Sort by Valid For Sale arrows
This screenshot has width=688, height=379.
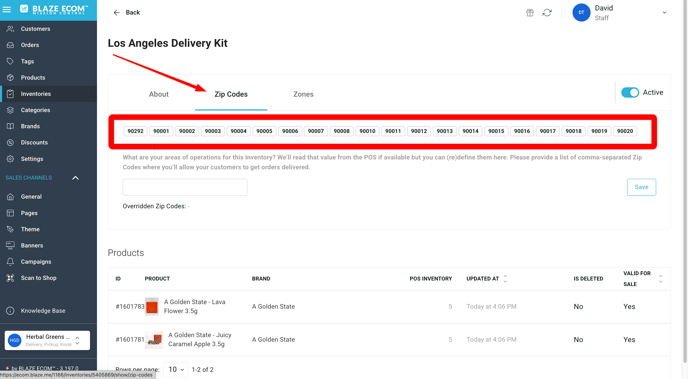point(660,279)
